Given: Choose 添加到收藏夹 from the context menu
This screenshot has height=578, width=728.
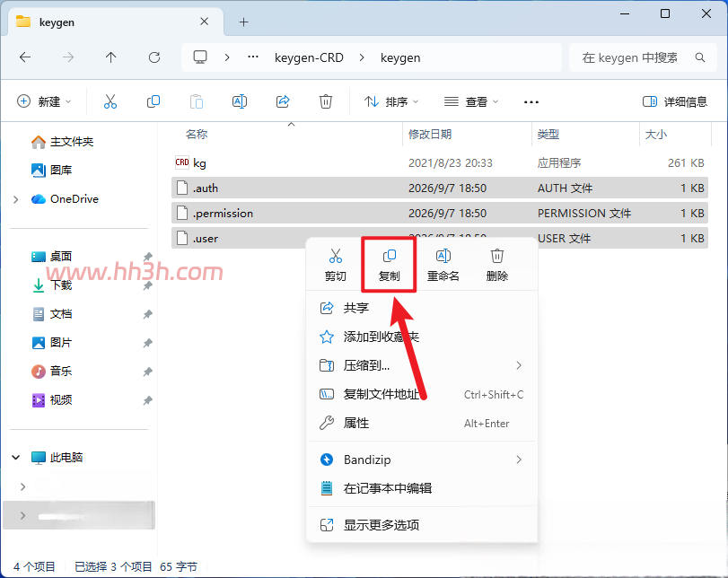Looking at the screenshot, I should pyautogui.click(x=422, y=337).
